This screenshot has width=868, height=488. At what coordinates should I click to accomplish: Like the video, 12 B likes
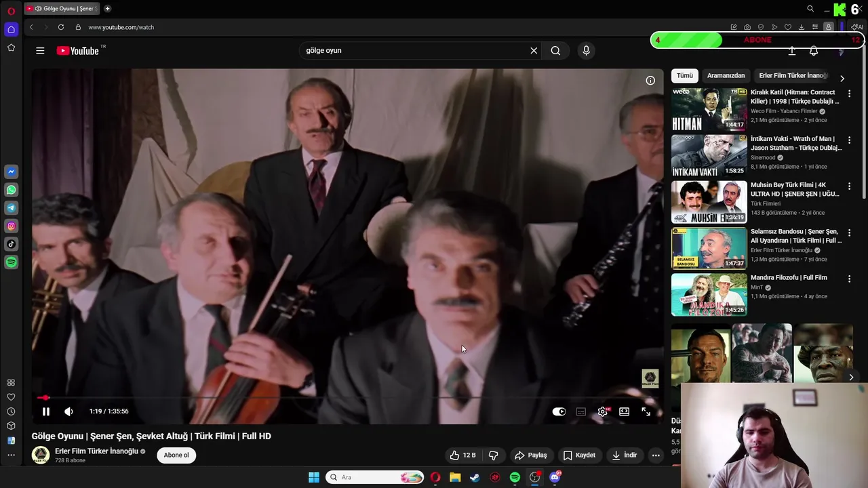click(x=463, y=455)
